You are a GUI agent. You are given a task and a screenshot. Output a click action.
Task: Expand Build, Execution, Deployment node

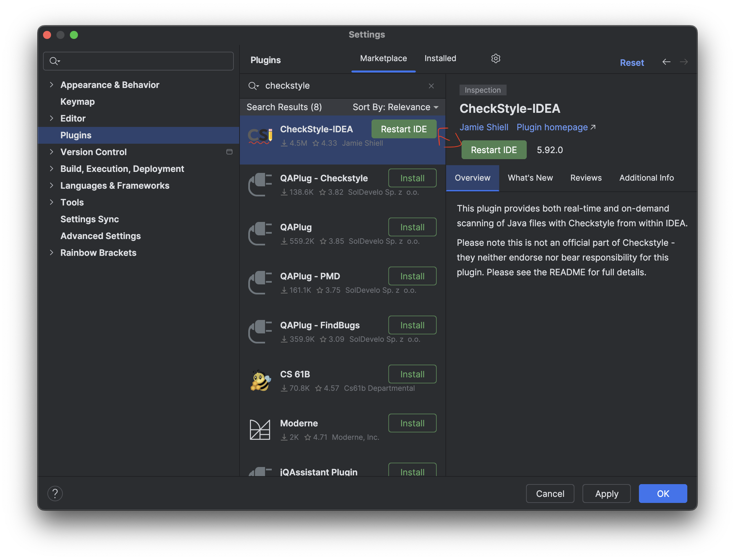pos(51,169)
